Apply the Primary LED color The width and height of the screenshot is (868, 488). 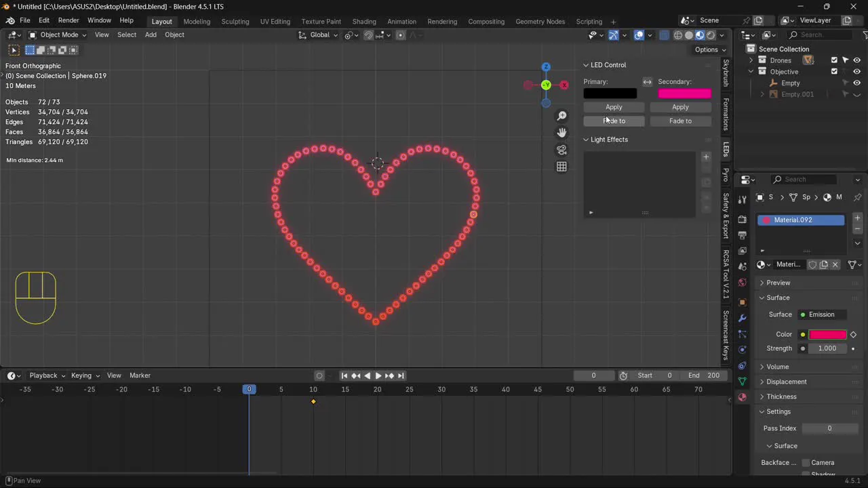point(614,107)
